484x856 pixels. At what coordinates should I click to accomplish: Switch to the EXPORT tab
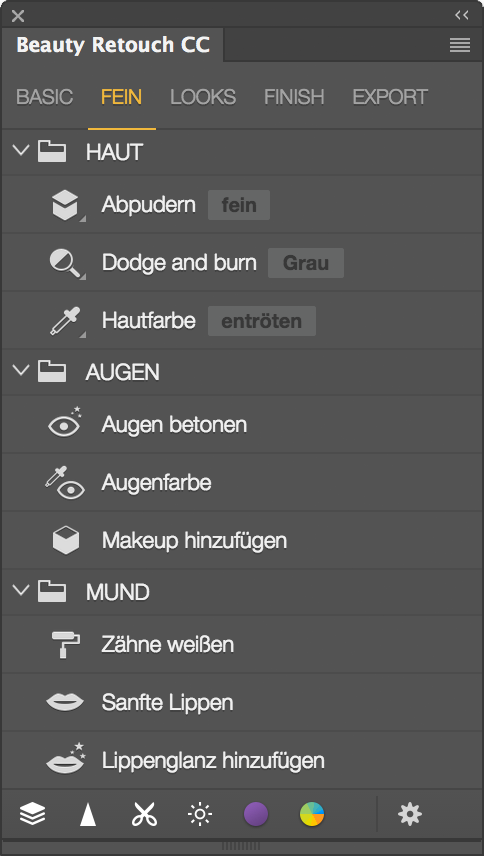click(x=390, y=97)
